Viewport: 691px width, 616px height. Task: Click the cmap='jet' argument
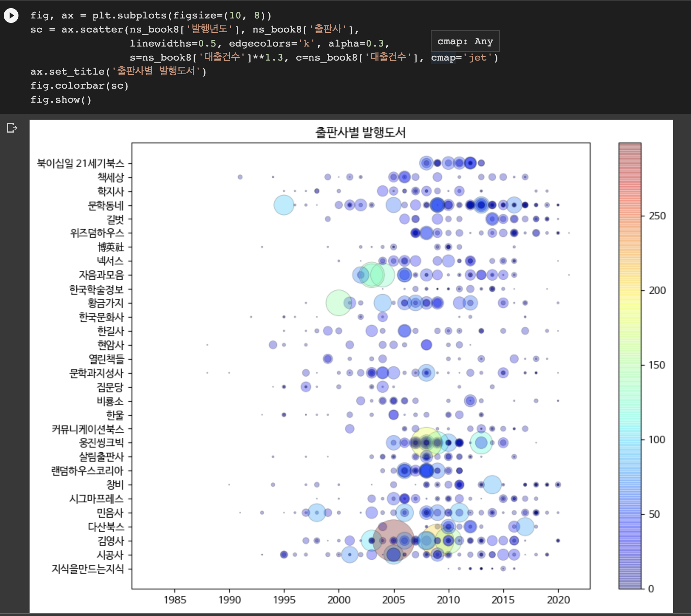coord(462,58)
